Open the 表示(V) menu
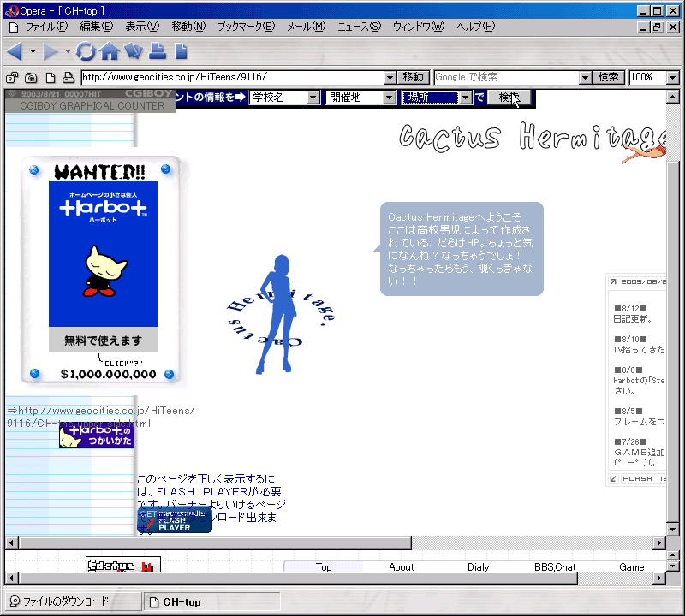The height and width of the screenshot is (616, 685). tap(142, 27)
